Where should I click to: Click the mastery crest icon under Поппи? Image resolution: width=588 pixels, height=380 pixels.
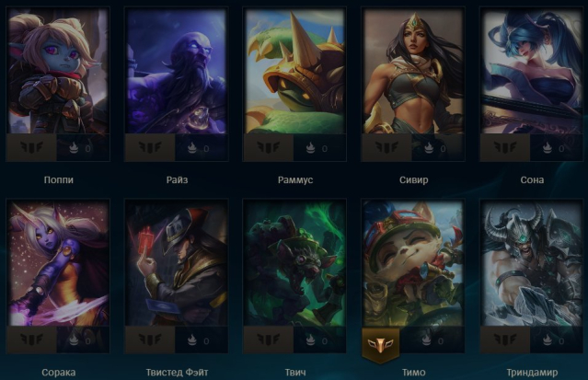31,147
